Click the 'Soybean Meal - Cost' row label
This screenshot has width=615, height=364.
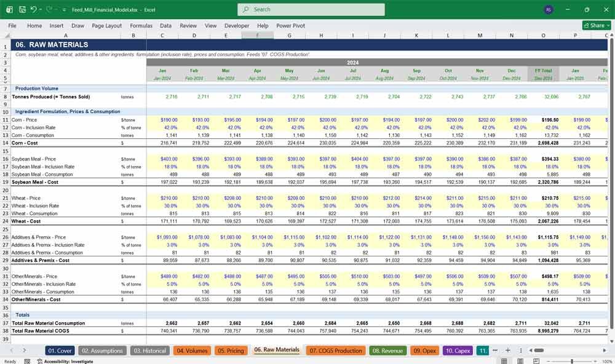pyautogui.click(x=34, y=183)
